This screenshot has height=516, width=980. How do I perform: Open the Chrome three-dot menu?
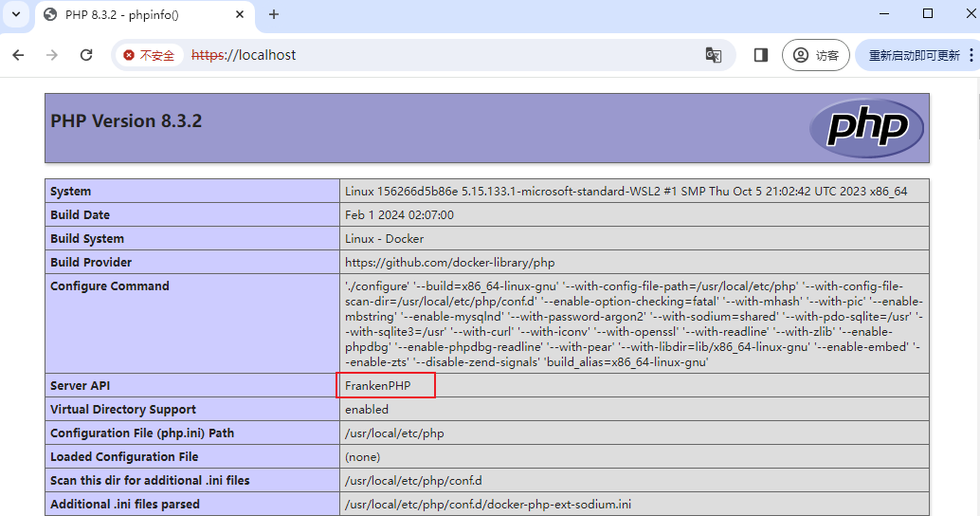click(971, 55)
